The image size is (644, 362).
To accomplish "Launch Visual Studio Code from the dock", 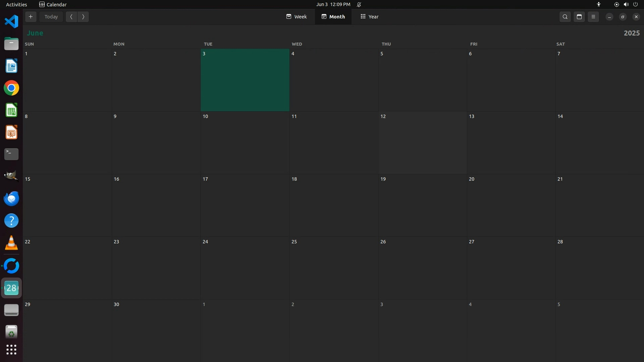I will point(11,21).
